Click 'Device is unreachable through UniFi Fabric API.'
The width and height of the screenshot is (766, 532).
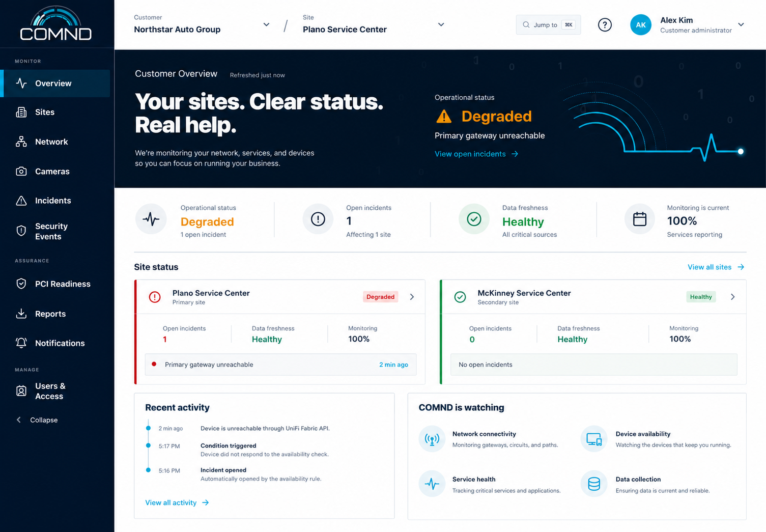click(x=265, y=428)
